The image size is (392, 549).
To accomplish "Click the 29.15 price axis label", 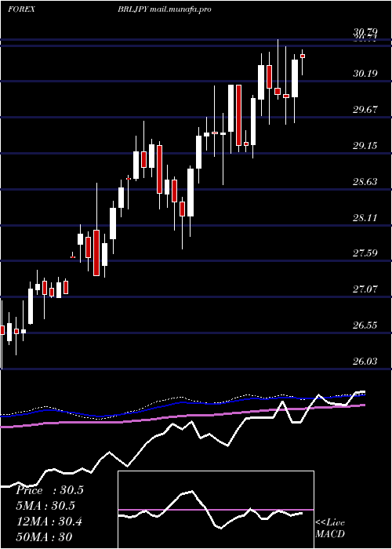I will (x=365, y=146).
